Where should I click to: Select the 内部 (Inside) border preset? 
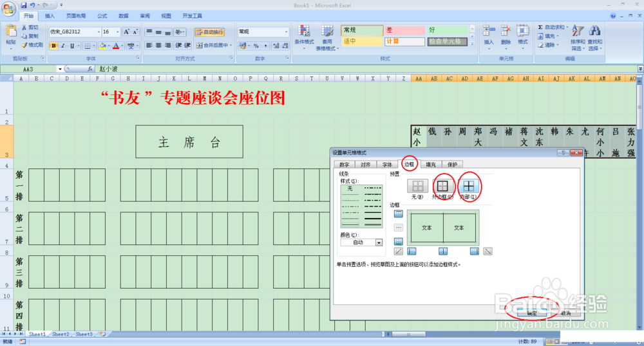[x=468, y=186]
